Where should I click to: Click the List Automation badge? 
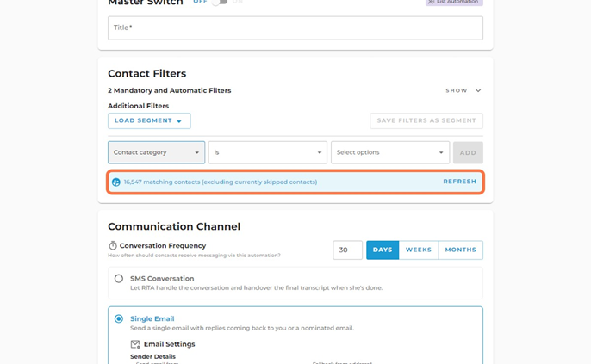tap(454, 2)
